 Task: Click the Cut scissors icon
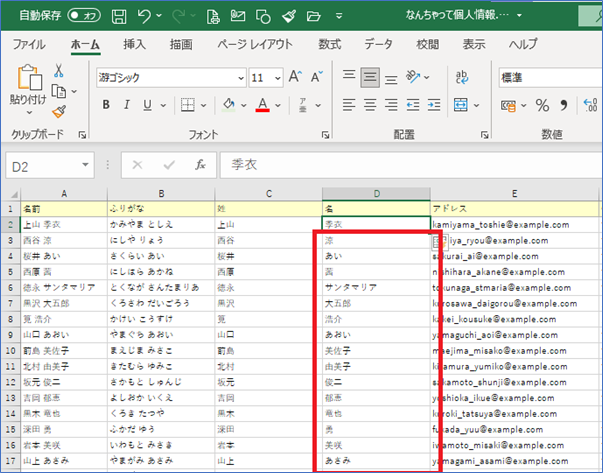(59, 71)
